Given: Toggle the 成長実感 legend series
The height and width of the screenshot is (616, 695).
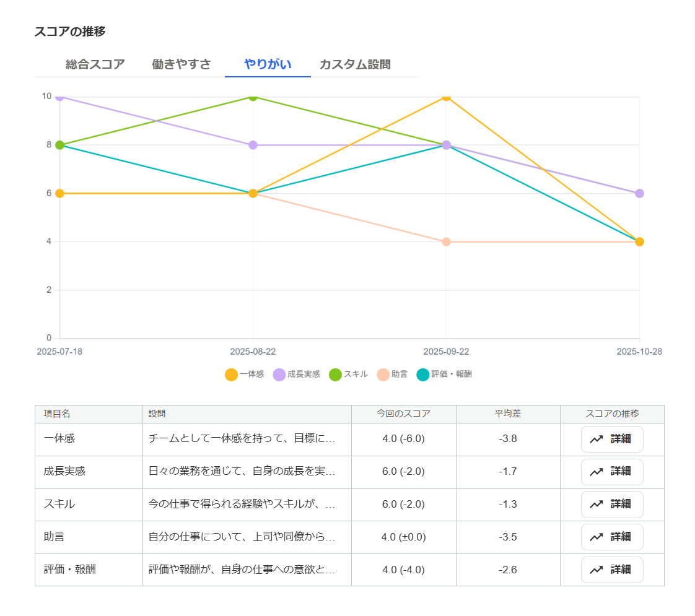Looking at the screenshot, I should coord(297,374).
